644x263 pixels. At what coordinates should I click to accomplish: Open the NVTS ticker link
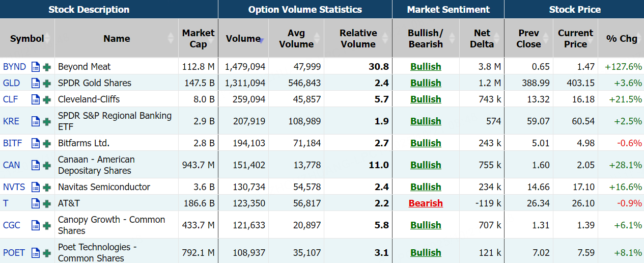pos(14,187)
